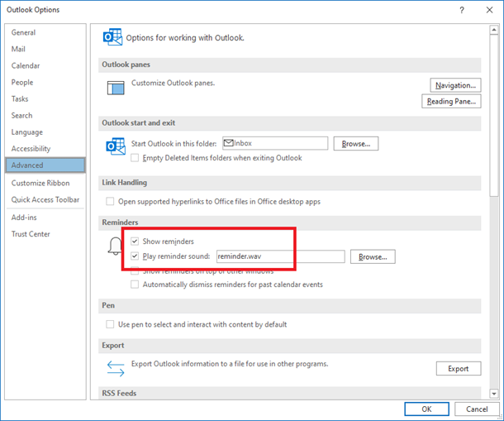Open the Tasks options category
This screenshot has width=504, height=421.
(x=20, y=98)
